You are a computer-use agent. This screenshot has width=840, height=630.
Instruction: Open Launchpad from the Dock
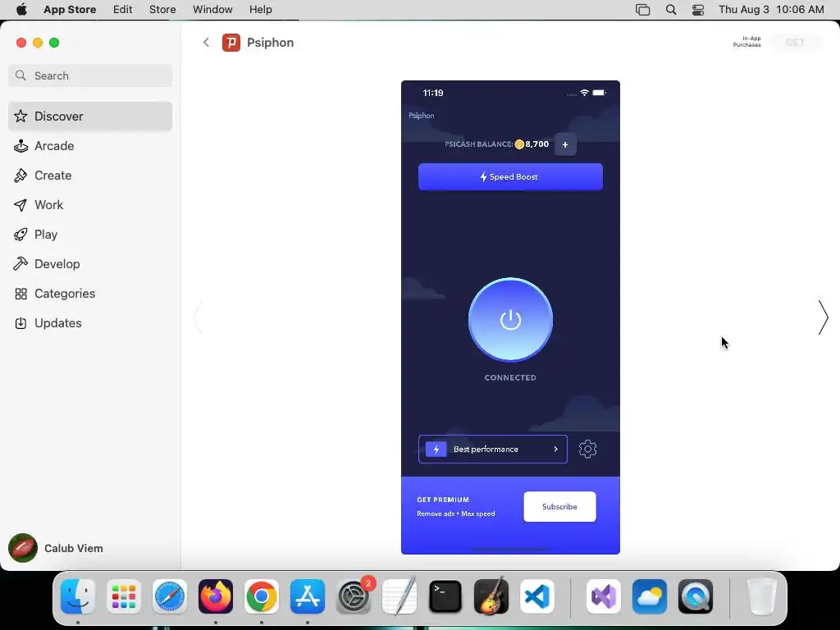[124, 596]
